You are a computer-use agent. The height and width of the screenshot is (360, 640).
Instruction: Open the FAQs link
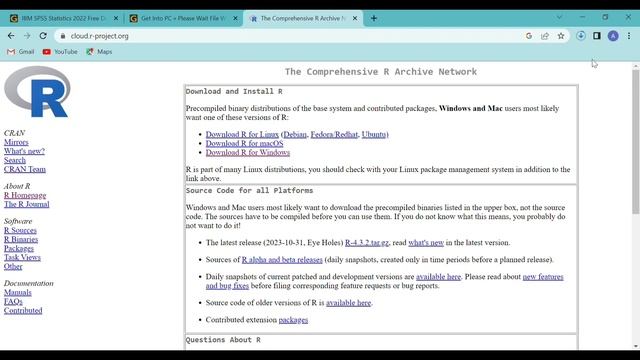13,301
